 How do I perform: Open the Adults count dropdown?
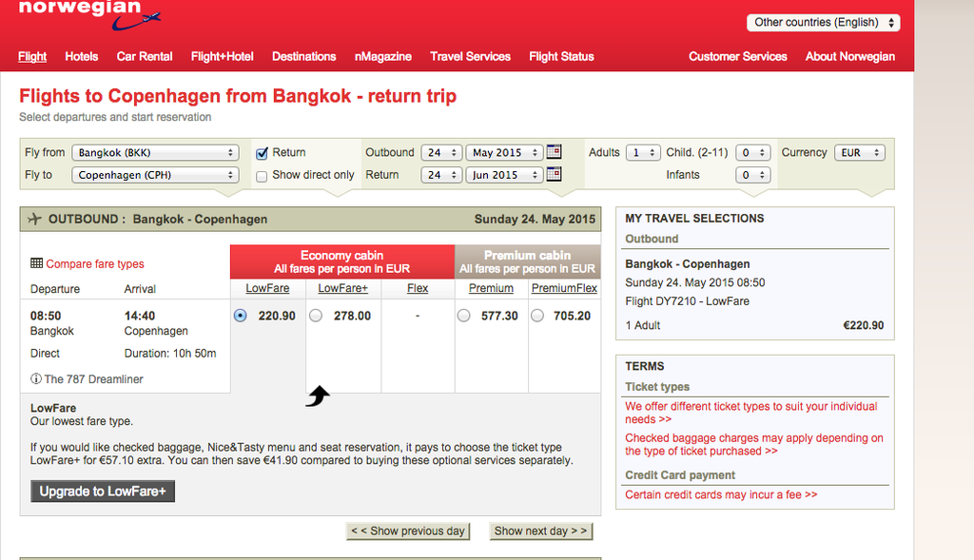pyautogui.click(x=643, y=153)
